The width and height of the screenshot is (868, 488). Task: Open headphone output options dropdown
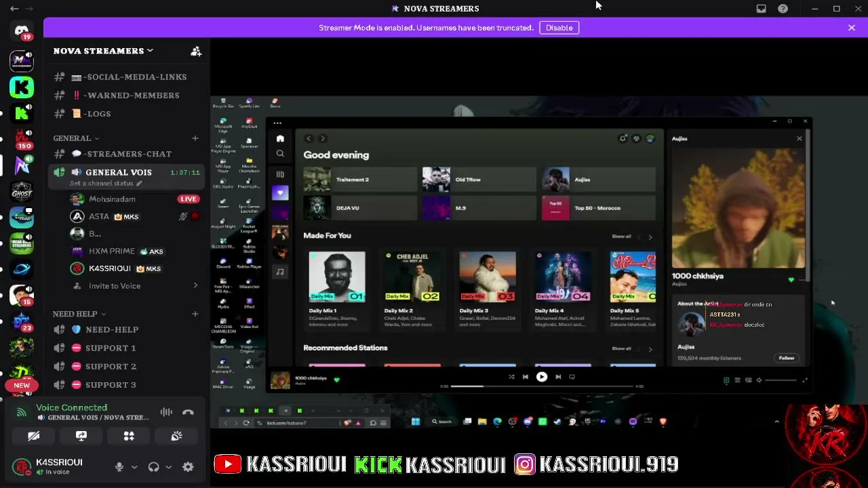point(169,466)
